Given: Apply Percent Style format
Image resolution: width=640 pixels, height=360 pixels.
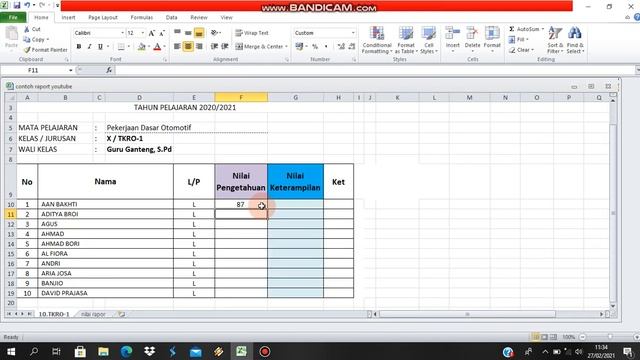Looking at the screenshot, I should pos(315,47).
